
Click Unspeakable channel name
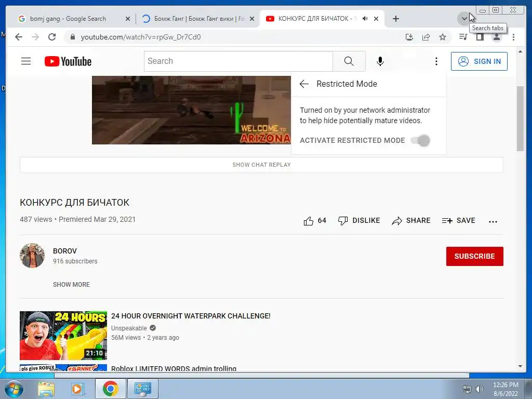[x=129, y=328]
